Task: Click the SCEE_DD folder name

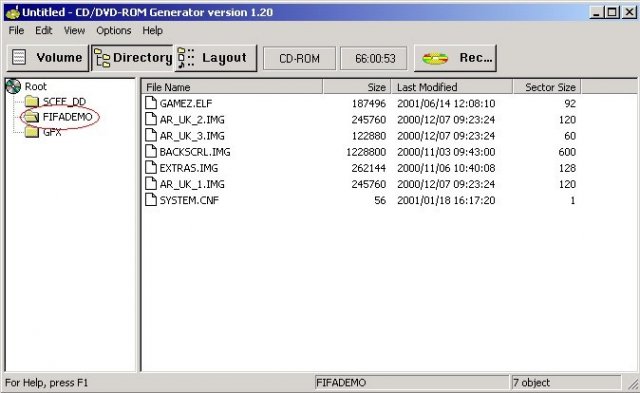Action: [64, 102]
